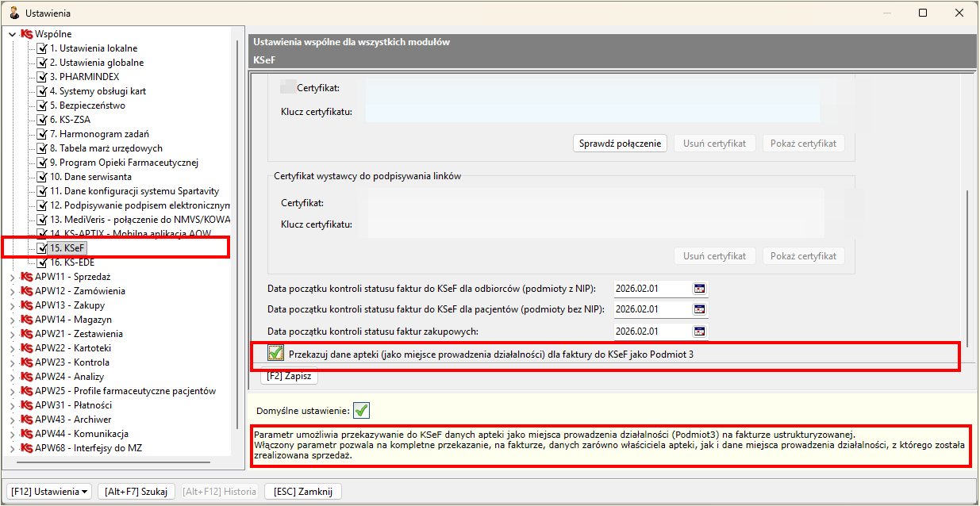Screen dimensions: 980x506
Task: Open calendar picker for faktur zakupowych date
Action: point(700,331)
